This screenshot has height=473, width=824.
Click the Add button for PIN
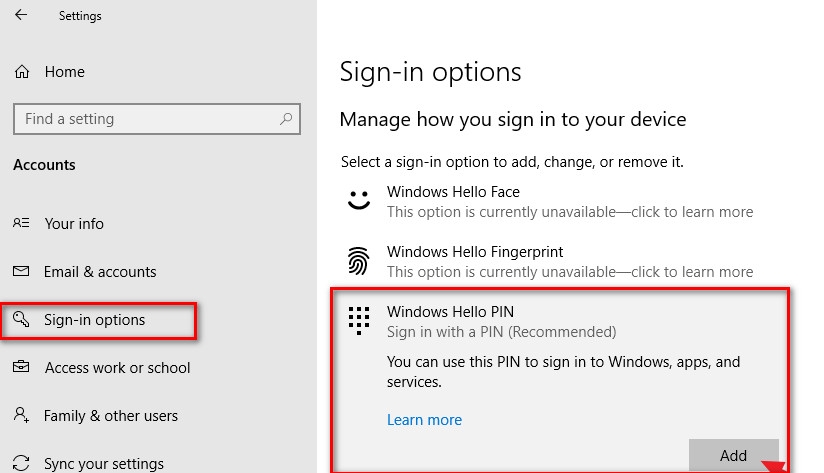tap(734, 455)
